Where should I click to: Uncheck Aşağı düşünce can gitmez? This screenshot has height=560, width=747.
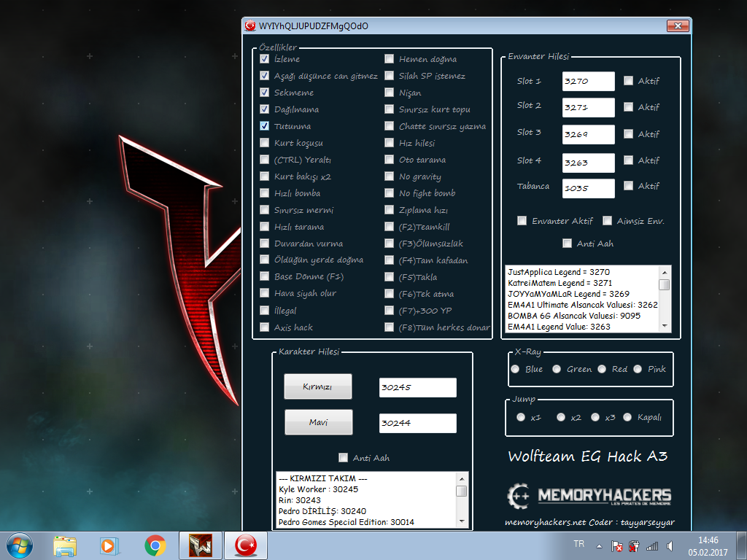point(264,76)
